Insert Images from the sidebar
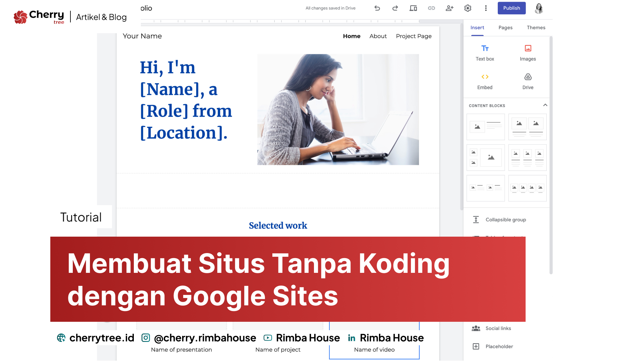The height and width of the screenshot is (362, 644). pos(528,53)
